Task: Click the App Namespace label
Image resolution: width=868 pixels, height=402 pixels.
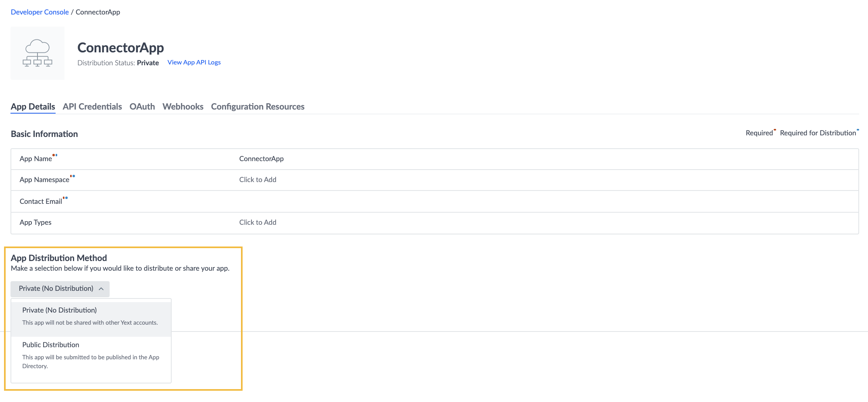Action: (44, 180)
